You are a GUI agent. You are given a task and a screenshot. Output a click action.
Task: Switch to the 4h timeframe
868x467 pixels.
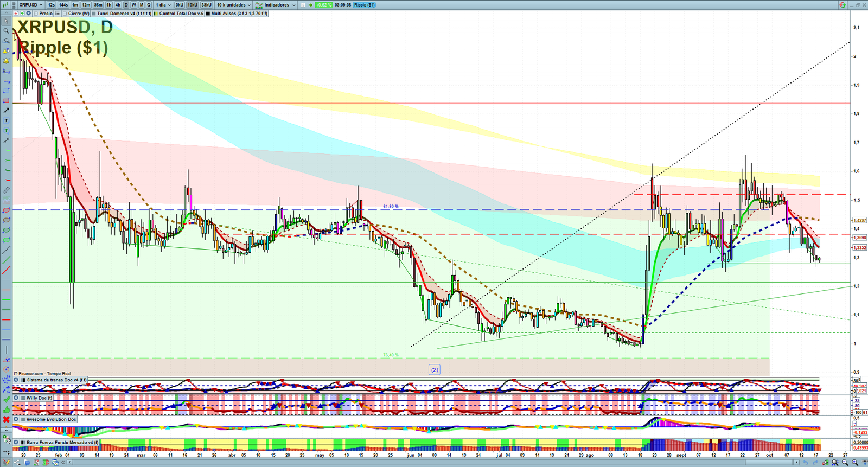[118, 5]
